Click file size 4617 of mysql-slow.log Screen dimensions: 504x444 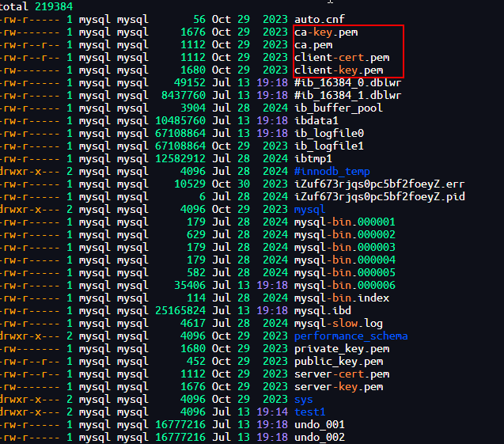coord(193,324)
